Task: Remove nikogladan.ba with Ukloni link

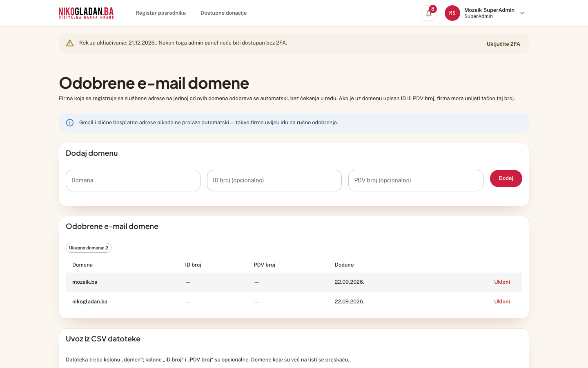Action: 502,302
